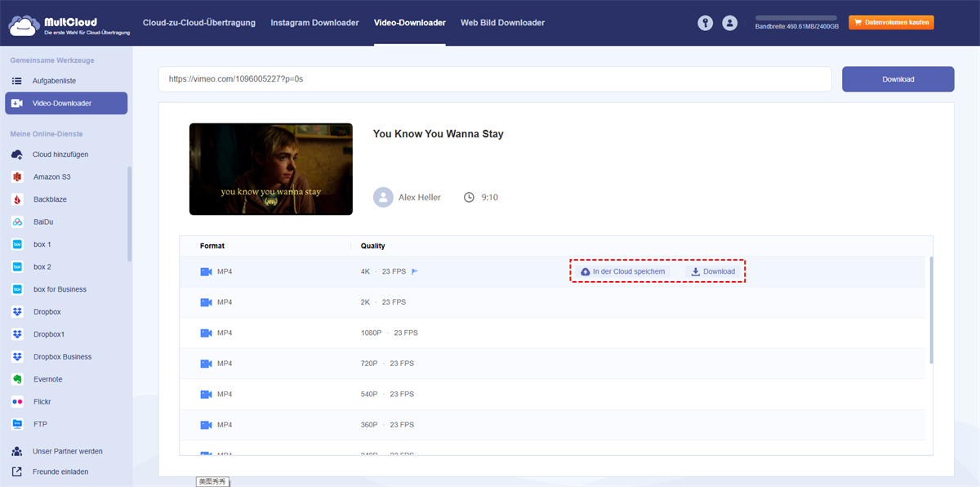Open the Instagram Downloader tab

[314, 23]
